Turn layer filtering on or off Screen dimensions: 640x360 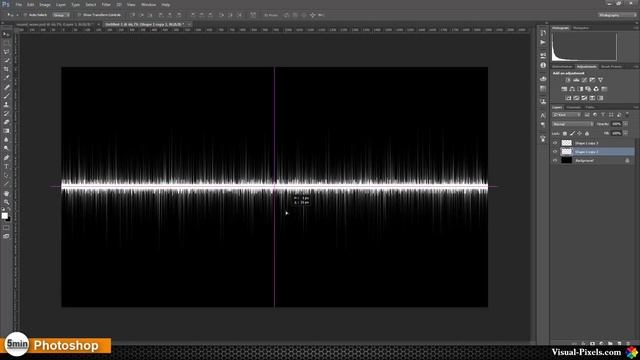pyautogui.click(x=627, y=115)
